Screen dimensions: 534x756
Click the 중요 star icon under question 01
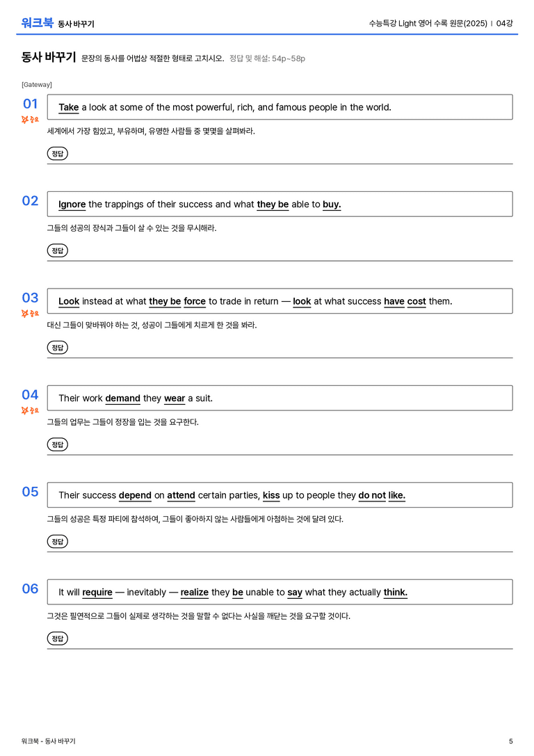[30, 119]
